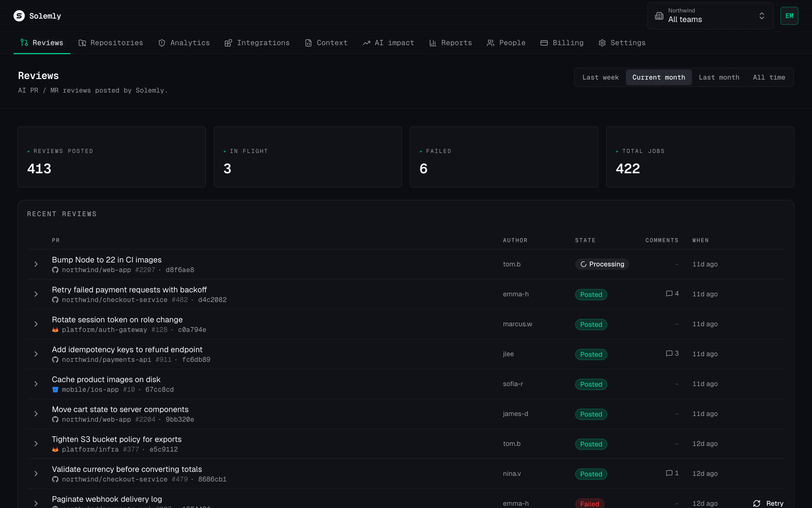Click the Reviews Posted 413 card

111,157
